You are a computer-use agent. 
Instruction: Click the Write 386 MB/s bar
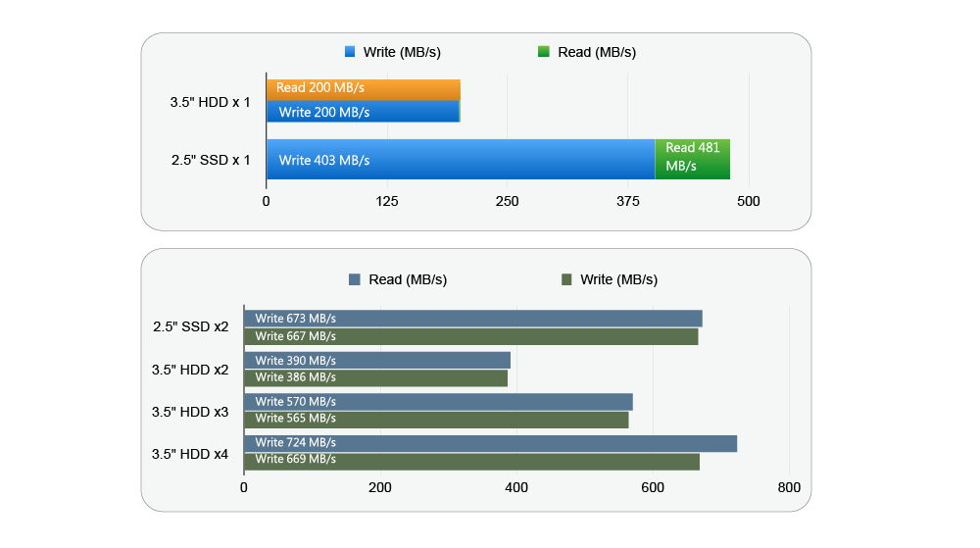(x=375, y=377)
